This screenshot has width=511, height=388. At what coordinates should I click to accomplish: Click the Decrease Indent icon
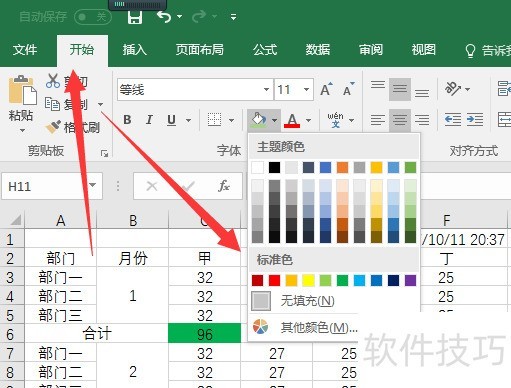pos(453,120)
